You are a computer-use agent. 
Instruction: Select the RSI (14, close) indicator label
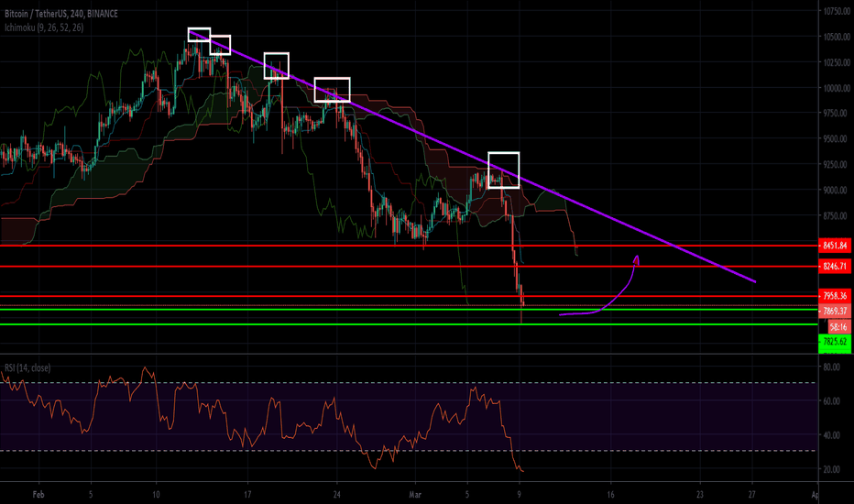tap(27, 367)
